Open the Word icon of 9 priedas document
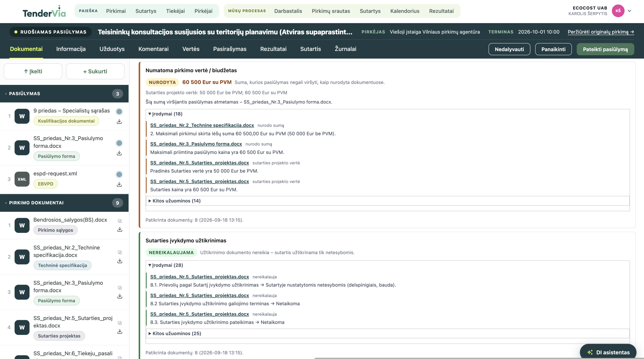The image size is (644, 359). point(22,116)
